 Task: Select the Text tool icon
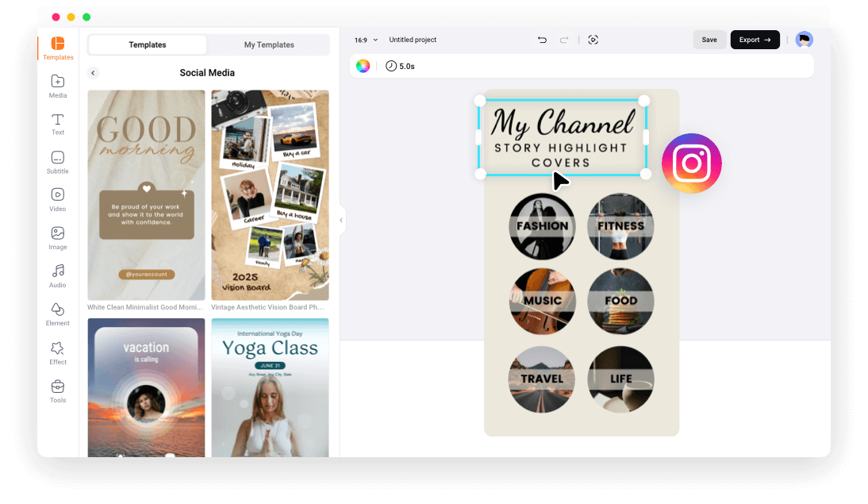pyautogui.click(x=58, y=119)
